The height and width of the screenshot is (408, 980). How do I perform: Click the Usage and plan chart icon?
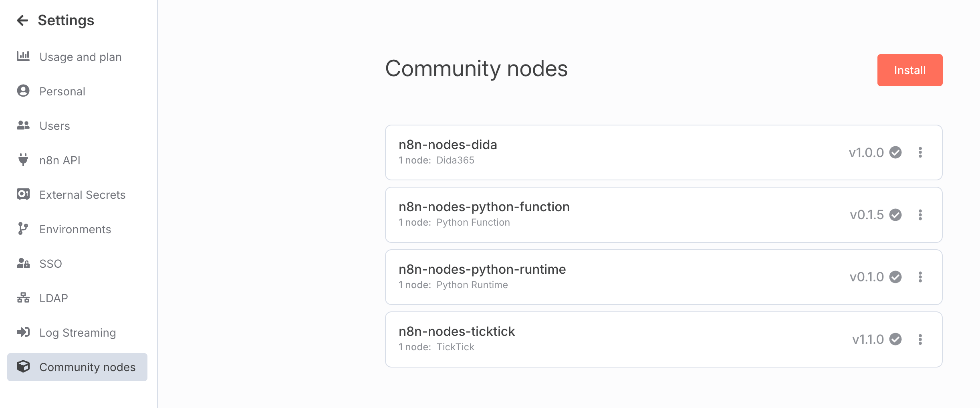tap(23, 57)
